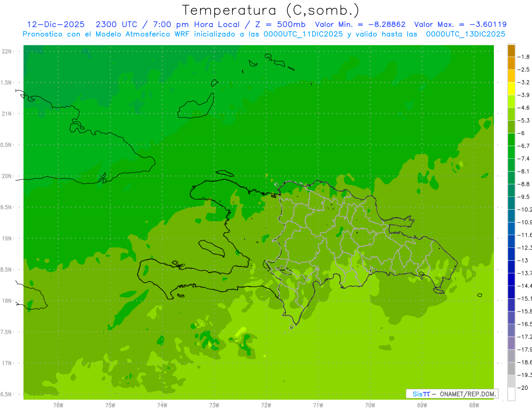Image resolution: width=532 pixels, height=411 pixels.
Task: Click the "Valor Min. = -8.28862" value
Action: (x=360, y=24)
